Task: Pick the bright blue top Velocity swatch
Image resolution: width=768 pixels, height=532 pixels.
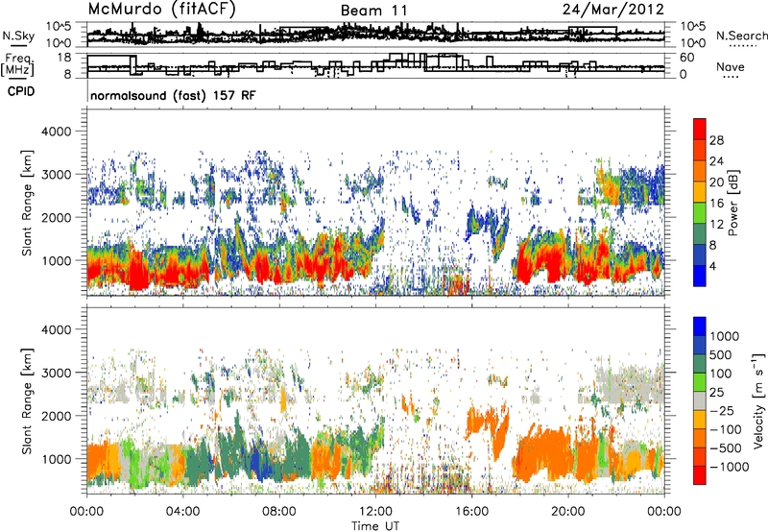Action: 700,326
